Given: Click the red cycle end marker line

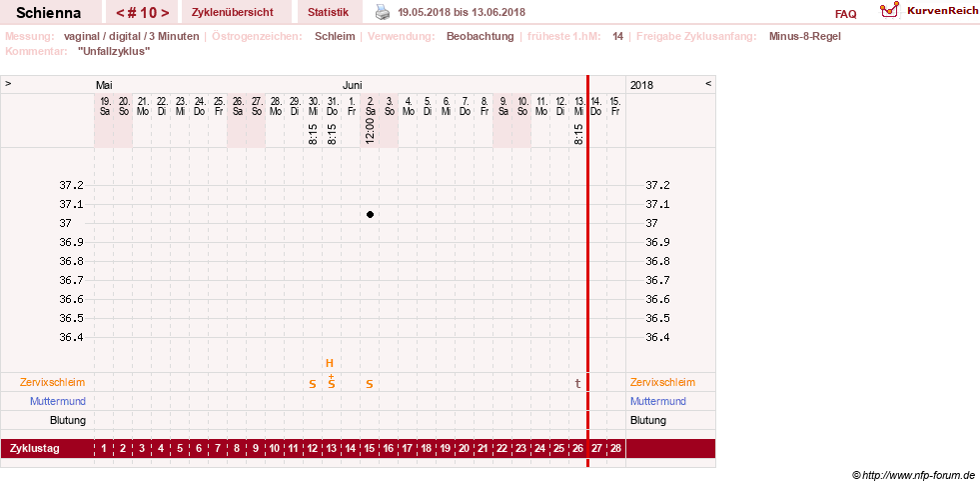Looking at the screenshot, I should [x=587, y=271].
